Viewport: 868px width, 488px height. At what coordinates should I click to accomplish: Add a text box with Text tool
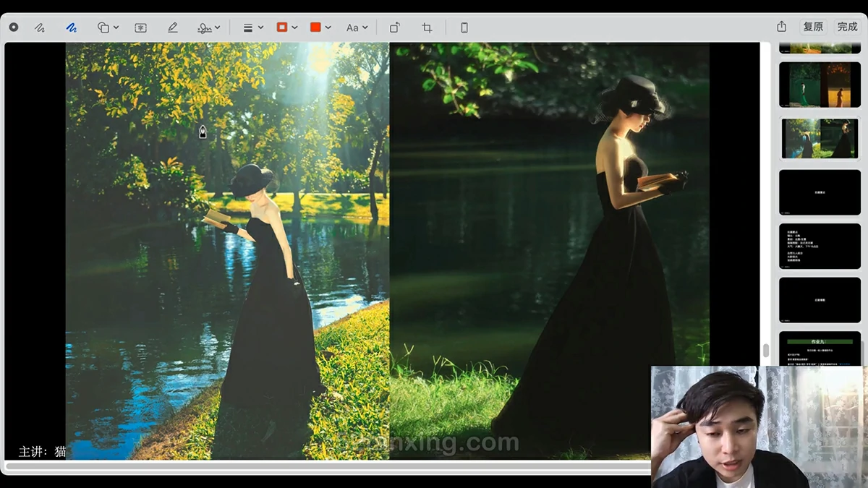point(140,27)
